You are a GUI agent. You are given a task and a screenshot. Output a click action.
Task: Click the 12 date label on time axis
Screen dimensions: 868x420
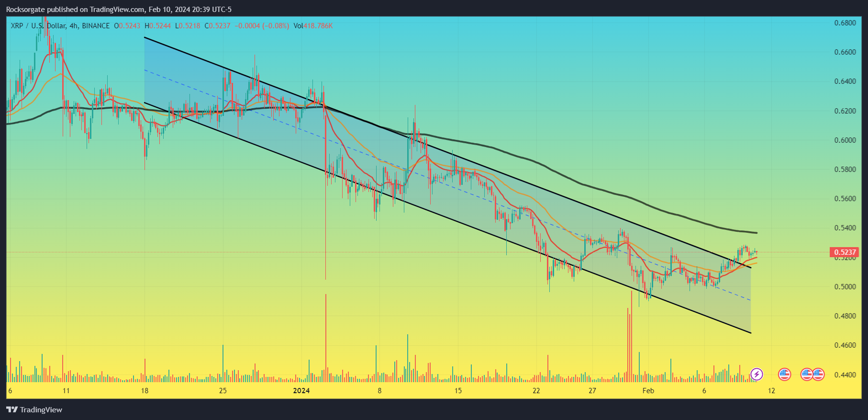click(771, 391)
